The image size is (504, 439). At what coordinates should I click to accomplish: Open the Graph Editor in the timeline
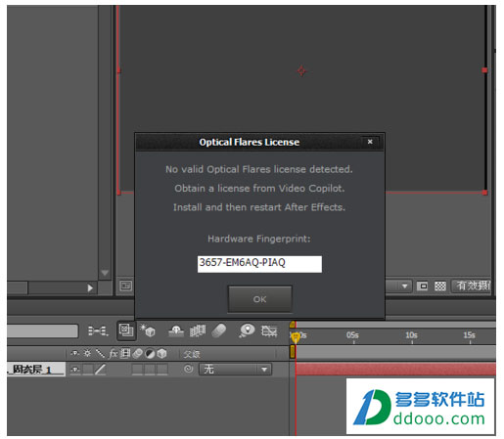[269, 330]
